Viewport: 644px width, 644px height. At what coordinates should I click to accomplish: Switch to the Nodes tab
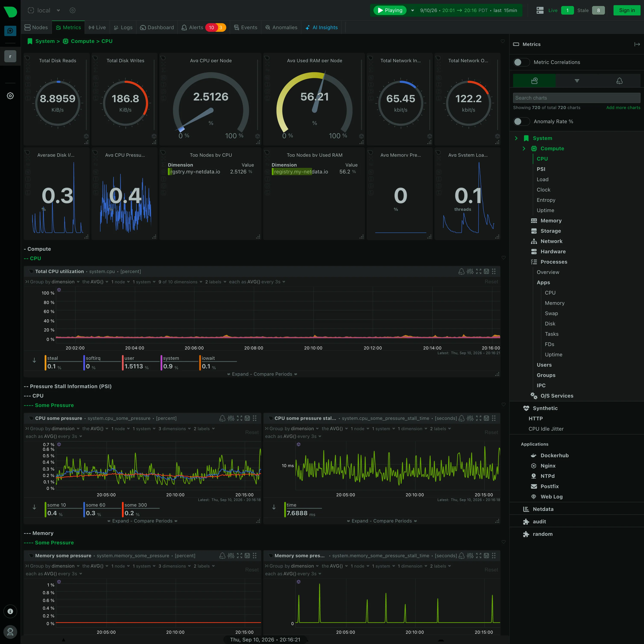(36, 27)
